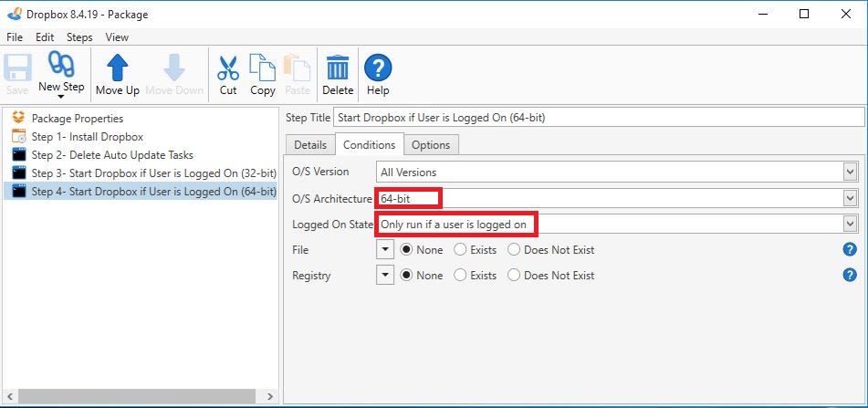
Task: Select Step 4- Start Dropbox (64-bit) row
Action: click(140, 191)
